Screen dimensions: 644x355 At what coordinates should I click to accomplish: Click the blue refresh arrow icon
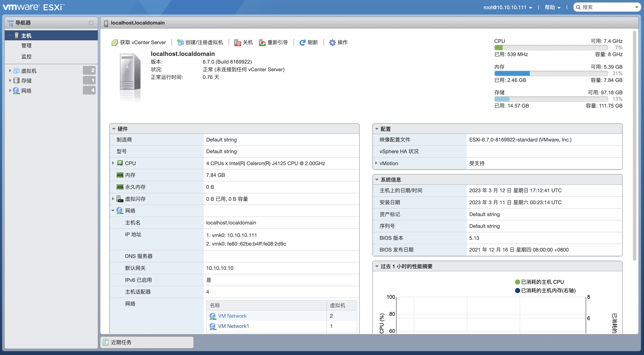tap(302, 42)
